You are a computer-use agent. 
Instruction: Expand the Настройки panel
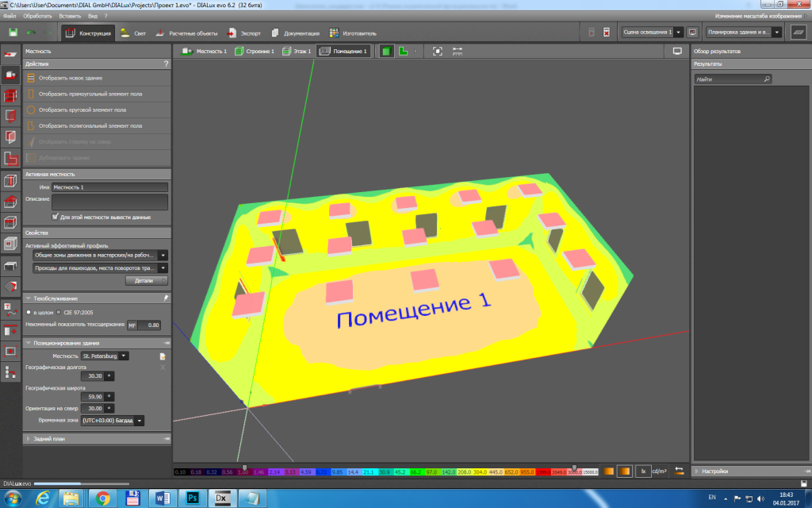tap(697, 471)
